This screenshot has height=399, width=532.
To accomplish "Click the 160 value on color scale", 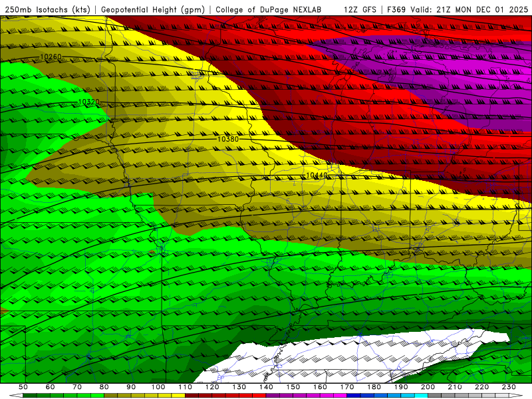I will [x=321, y=387].
